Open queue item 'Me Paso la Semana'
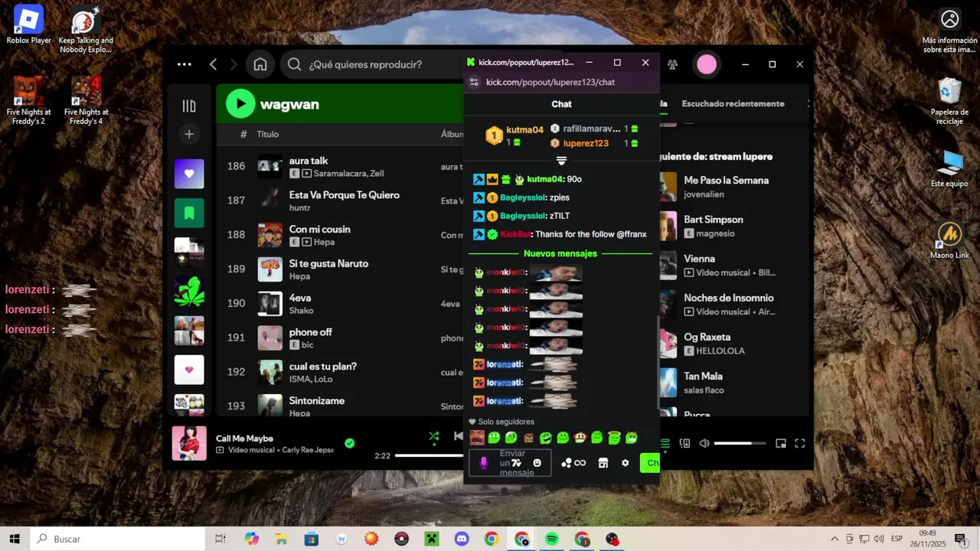 pos(726,181)
